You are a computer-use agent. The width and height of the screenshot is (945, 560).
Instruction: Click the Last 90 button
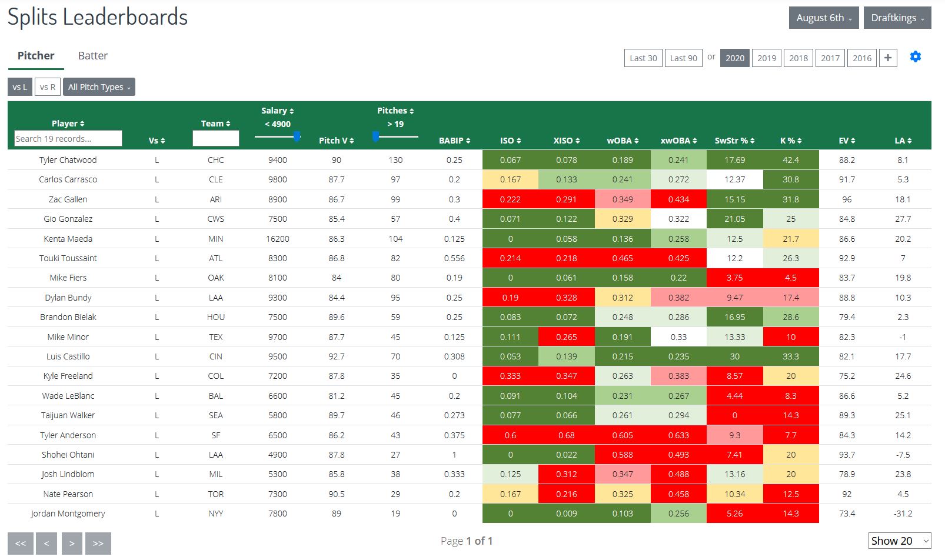[x=683, y=58]
